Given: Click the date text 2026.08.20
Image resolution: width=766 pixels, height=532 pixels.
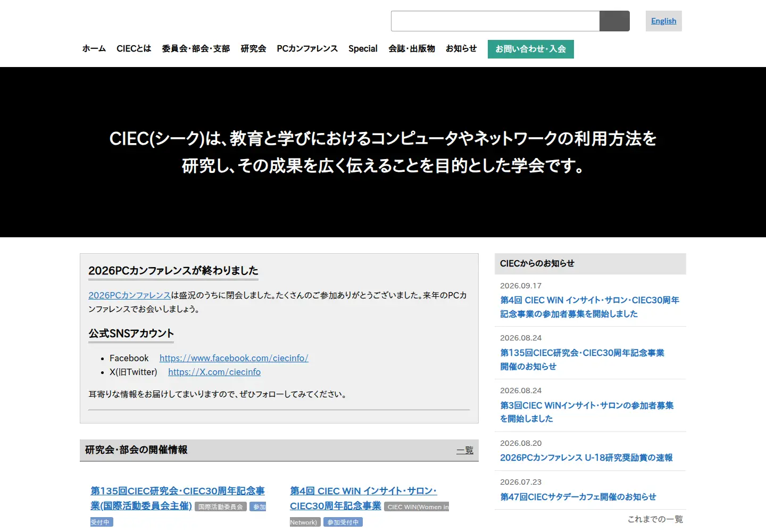Looking at the screenshot, I should [521, 443].
